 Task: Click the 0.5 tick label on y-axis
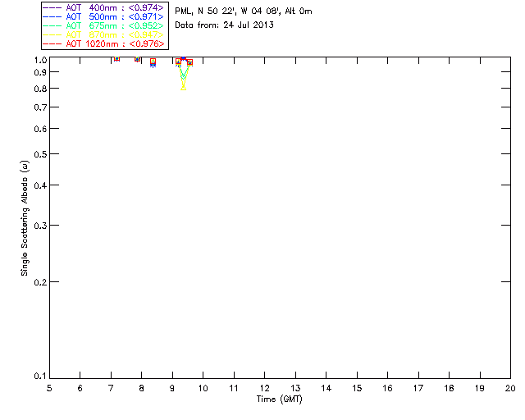[40, 154]
